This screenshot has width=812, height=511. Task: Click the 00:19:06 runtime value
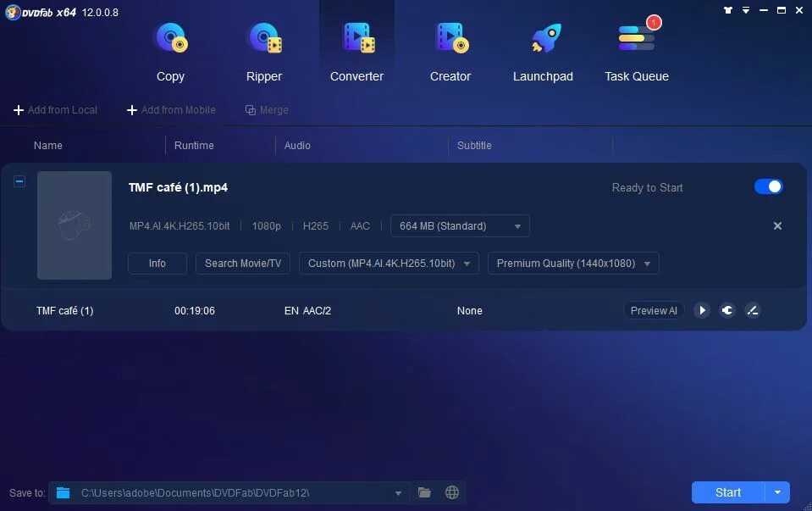195,311
